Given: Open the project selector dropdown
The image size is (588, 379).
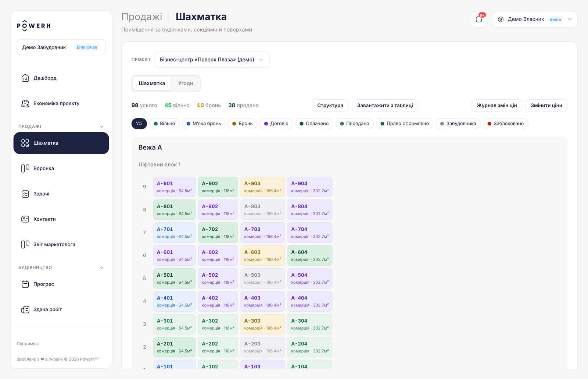Looking at the screenshot, I should pyautogui.click(x=212, y=60).
